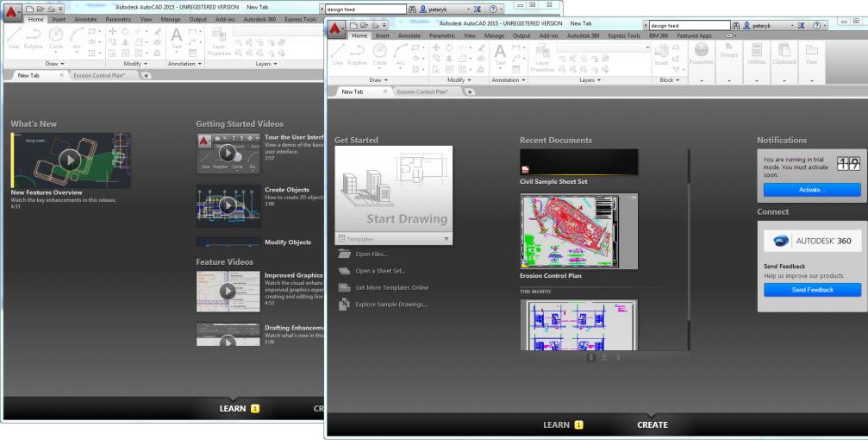Image resolution: width=868 pixels, height=440 pixels.
Task: Select the Text tool in back window
Action: pyautogui.click(x=177, y=38)
